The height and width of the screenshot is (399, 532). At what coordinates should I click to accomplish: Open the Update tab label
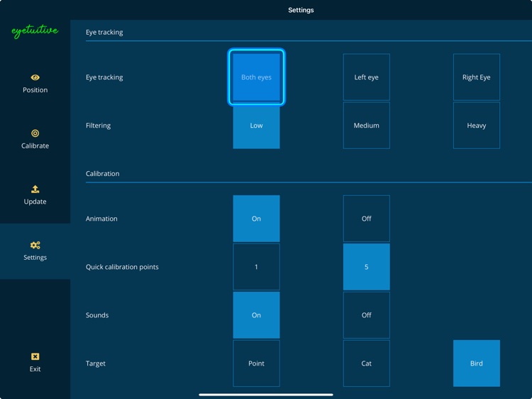point(35,202)
